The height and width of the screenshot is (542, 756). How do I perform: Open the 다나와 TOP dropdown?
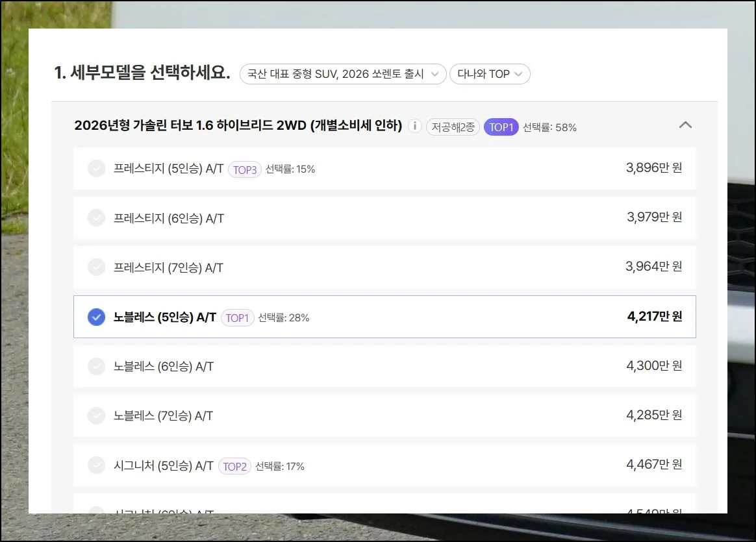[x=490, y=74]
